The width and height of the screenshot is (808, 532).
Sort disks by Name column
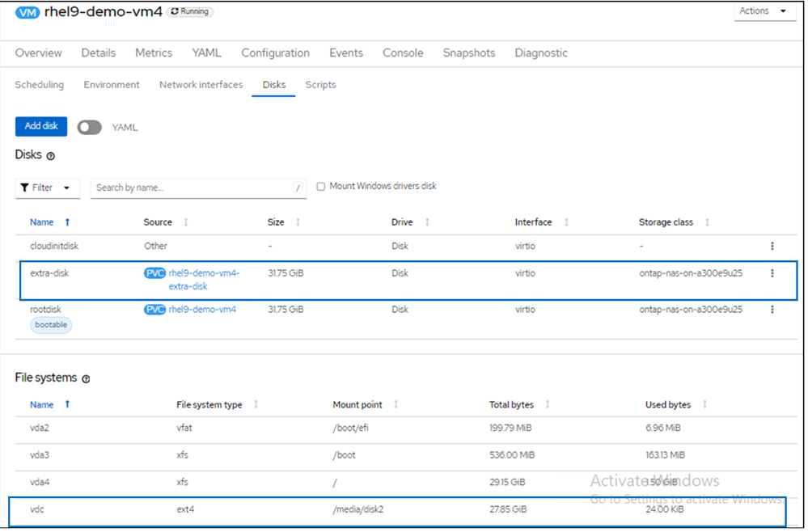[x=42, y=222]
